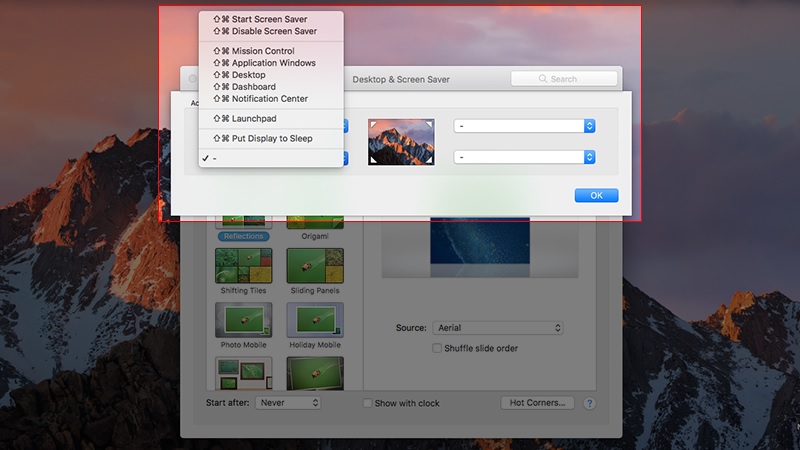Open the help question mark button
This screenshot has width=800, height=450.
pyautogui.click(x=589, y=403)
